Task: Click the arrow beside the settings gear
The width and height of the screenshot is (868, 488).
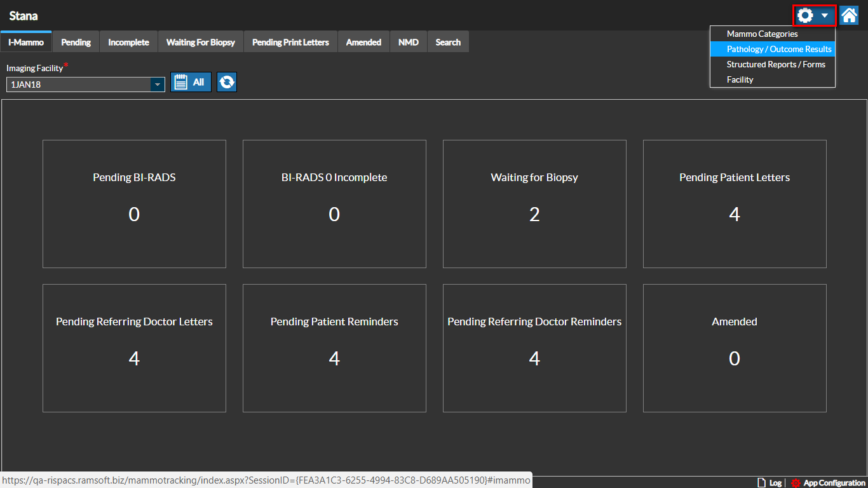Action: 824,15
